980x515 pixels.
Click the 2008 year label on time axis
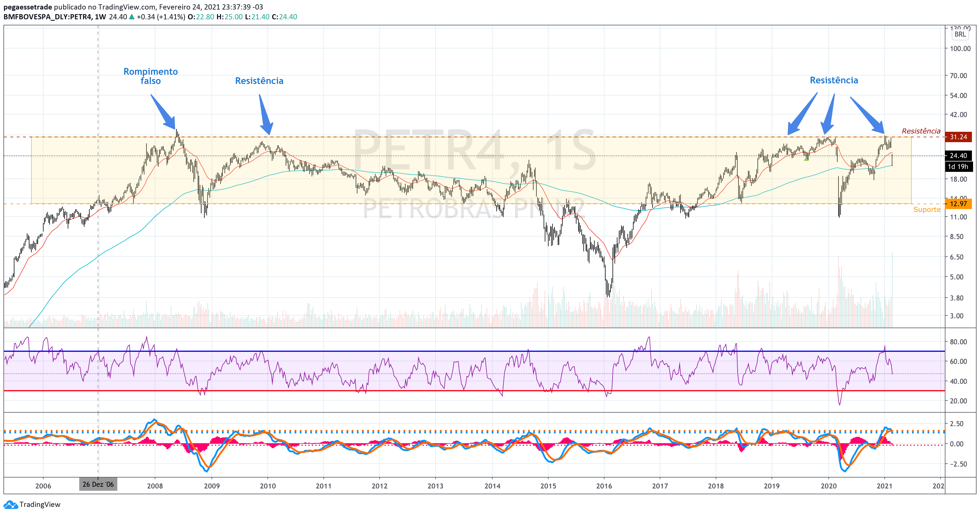(155, 486)
